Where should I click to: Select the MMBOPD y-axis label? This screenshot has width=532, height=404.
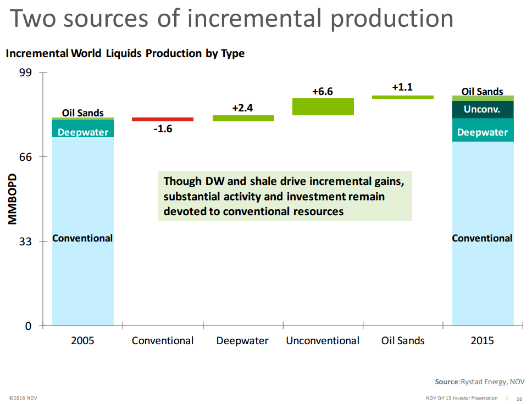(12, 199)
